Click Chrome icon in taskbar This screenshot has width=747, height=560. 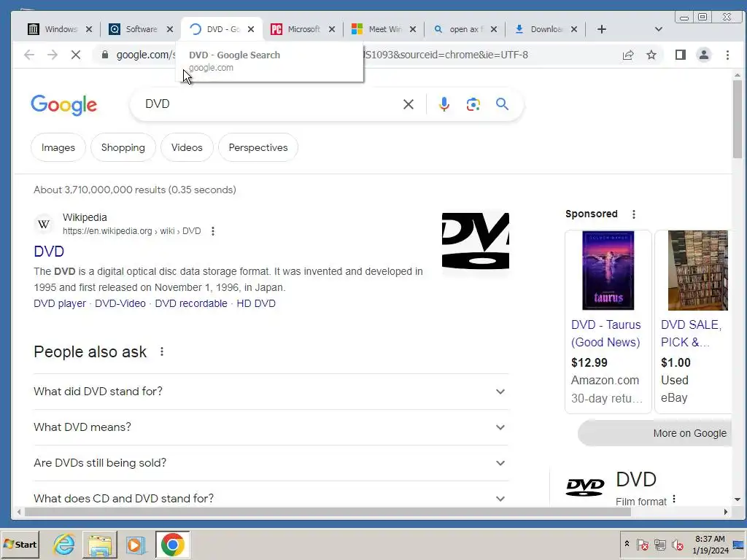[172, 544]
